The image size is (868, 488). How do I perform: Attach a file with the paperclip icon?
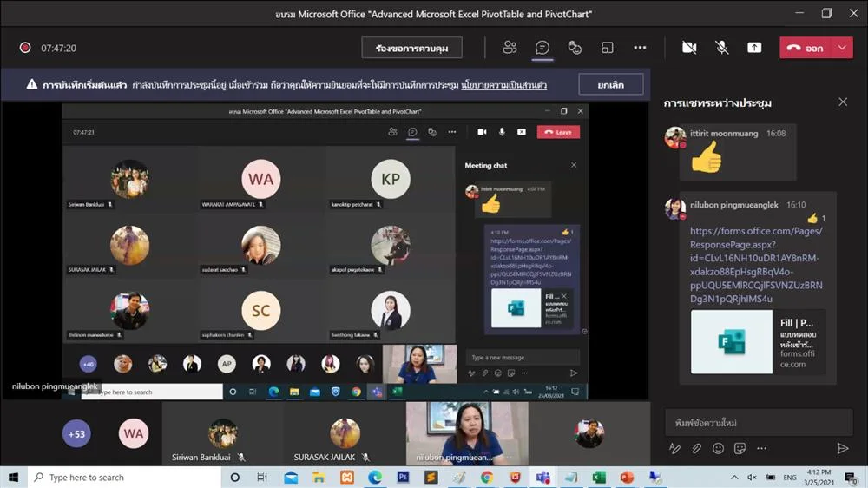(x=696, y=448)
